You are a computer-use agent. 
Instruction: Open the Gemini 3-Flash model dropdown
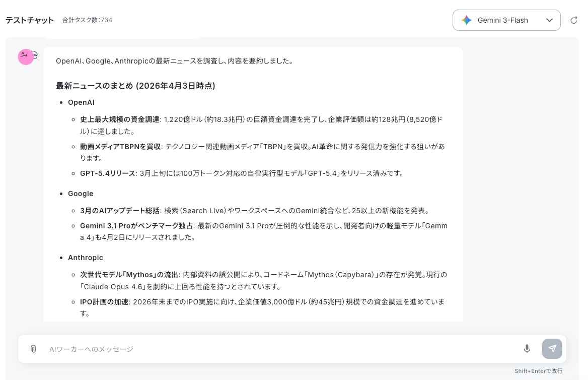(x=506, y=20)
